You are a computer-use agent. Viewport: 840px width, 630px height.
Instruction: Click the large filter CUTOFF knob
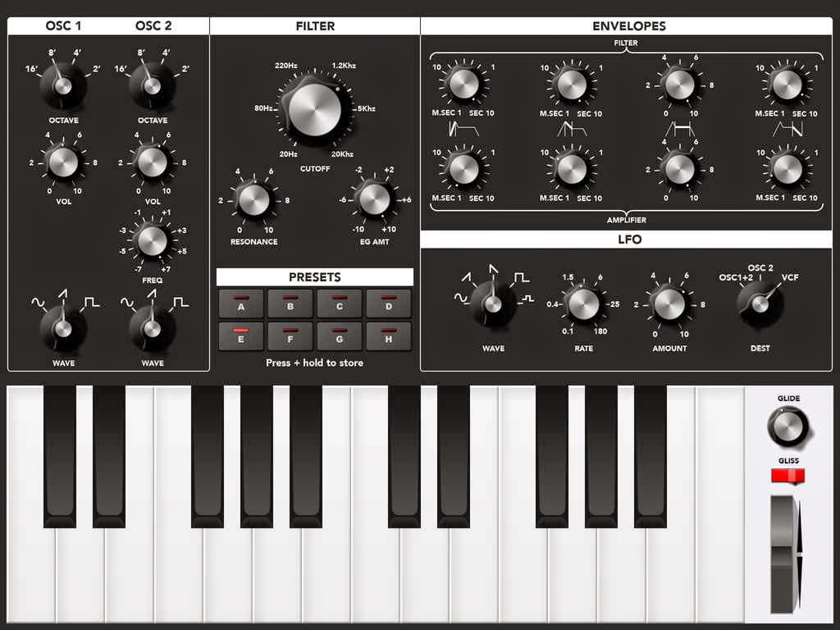[314, 109]
